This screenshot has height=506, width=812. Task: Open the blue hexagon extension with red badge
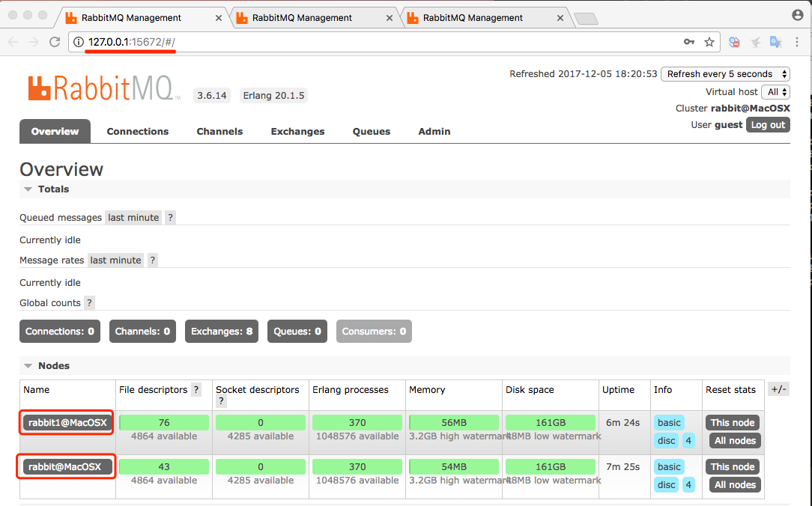click(734, 42)
